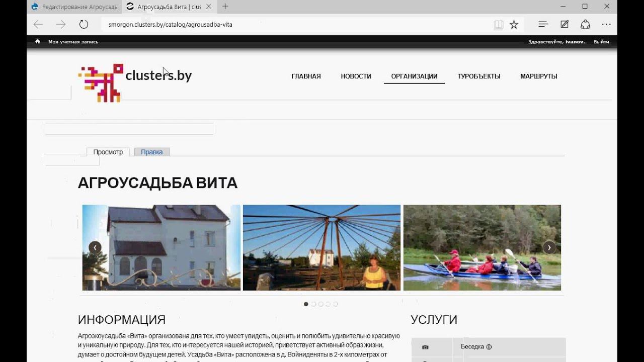Go to ГЛАВНАЯ menu item

[306, 76]
